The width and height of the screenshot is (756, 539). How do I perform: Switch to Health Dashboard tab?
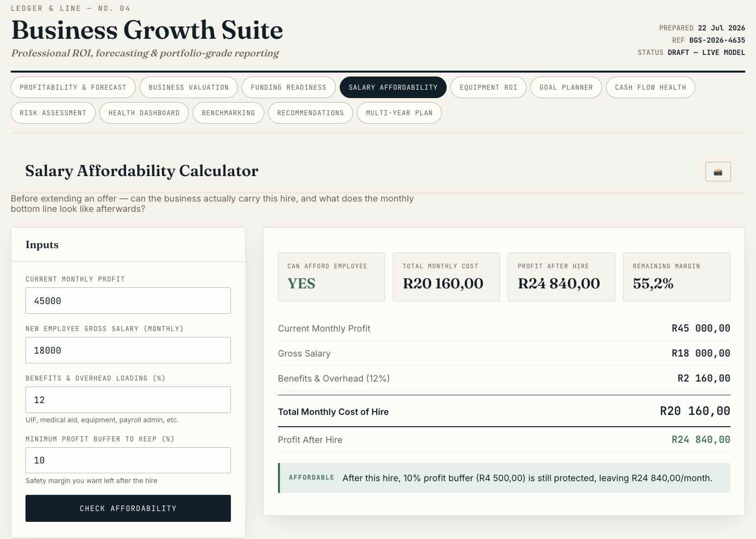point(144,113)
